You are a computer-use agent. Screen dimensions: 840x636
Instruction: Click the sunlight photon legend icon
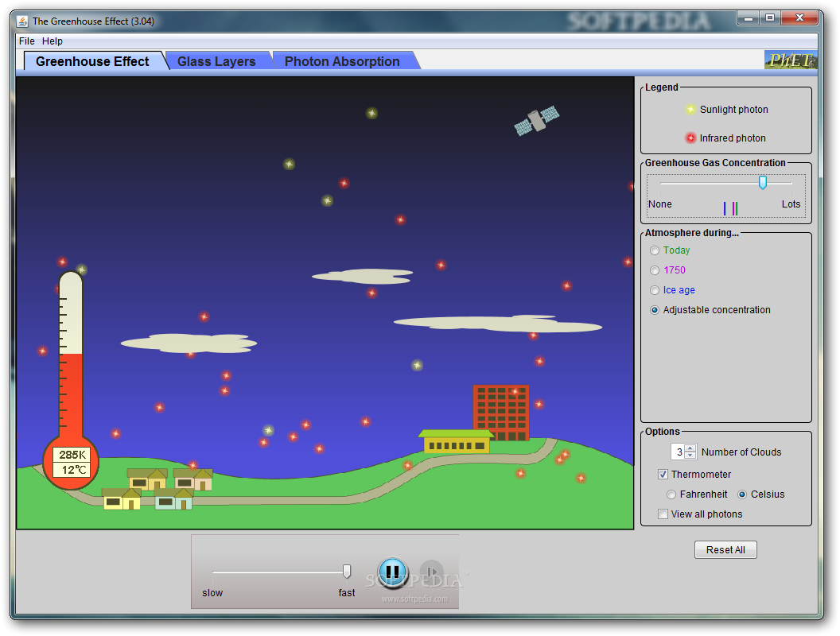[x=690, y=109]
